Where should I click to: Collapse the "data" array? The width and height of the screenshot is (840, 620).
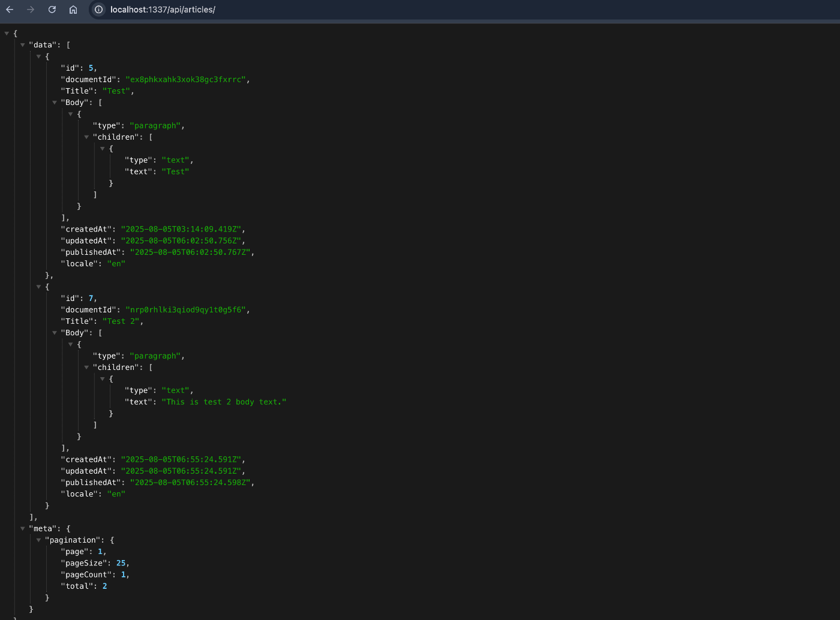(x=23, y=45)
